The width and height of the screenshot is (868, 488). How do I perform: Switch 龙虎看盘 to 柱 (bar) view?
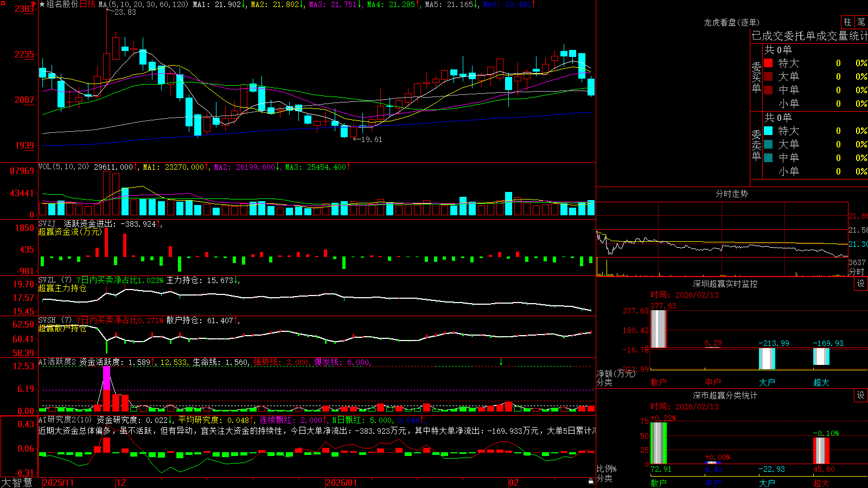[x=847, y=22]
